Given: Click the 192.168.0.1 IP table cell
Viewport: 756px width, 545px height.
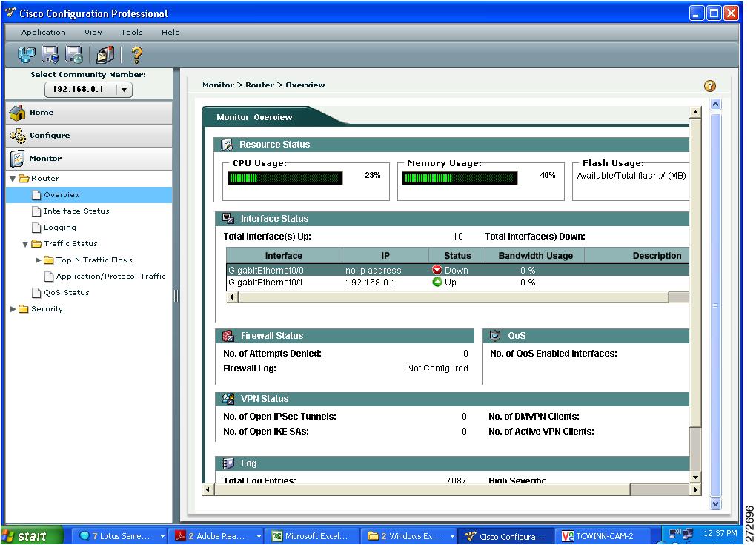Looking at the screenshot, I should [x=371, y=283].
